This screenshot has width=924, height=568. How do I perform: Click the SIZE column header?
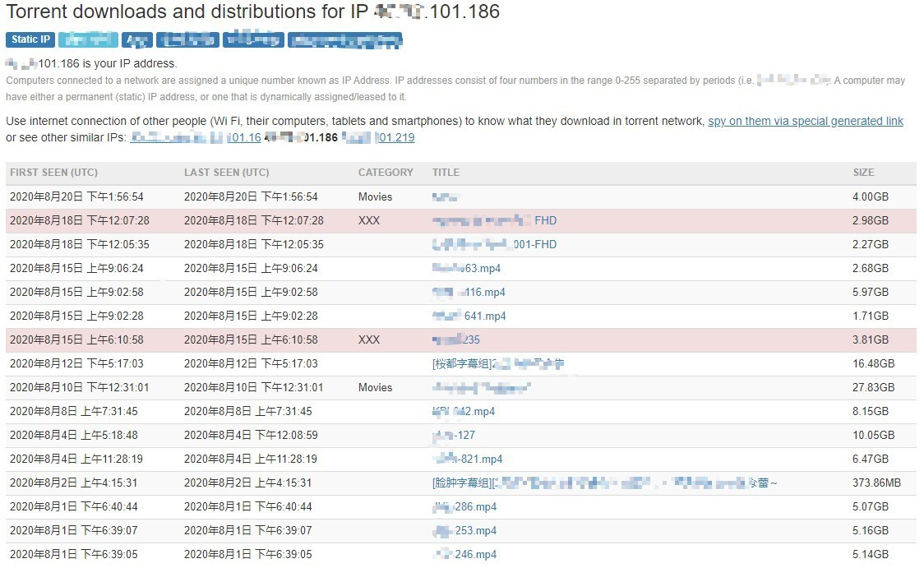click(864, 173)
